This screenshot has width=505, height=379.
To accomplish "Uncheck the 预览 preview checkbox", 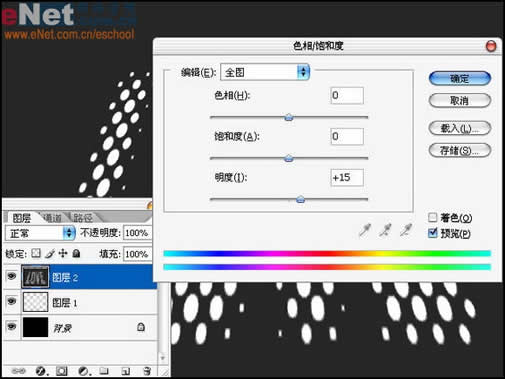I will (432, 233).
